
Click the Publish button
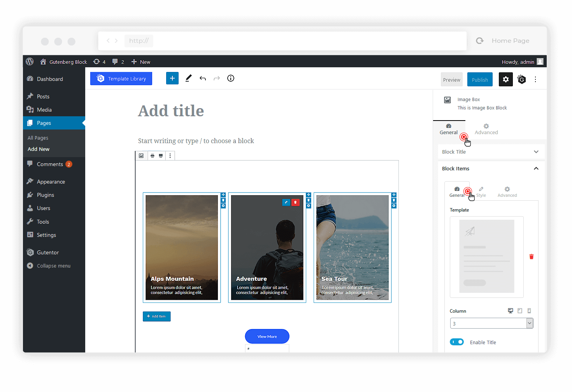point(480,79)
